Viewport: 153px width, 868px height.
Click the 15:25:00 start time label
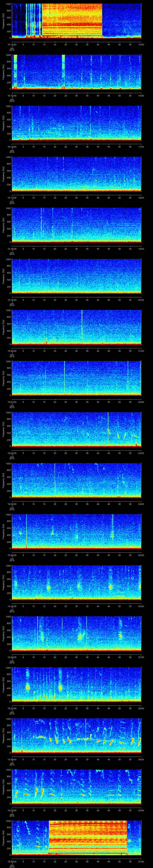tap(12, 606)
